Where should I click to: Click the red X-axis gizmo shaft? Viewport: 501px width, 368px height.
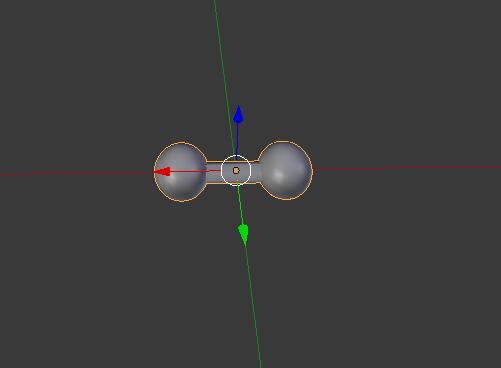(196, 171)
